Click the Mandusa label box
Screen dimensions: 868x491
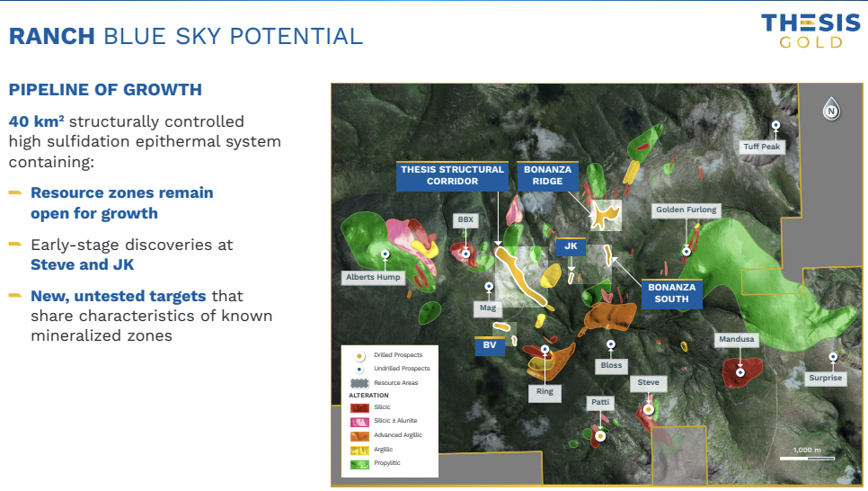pos(736,339)
